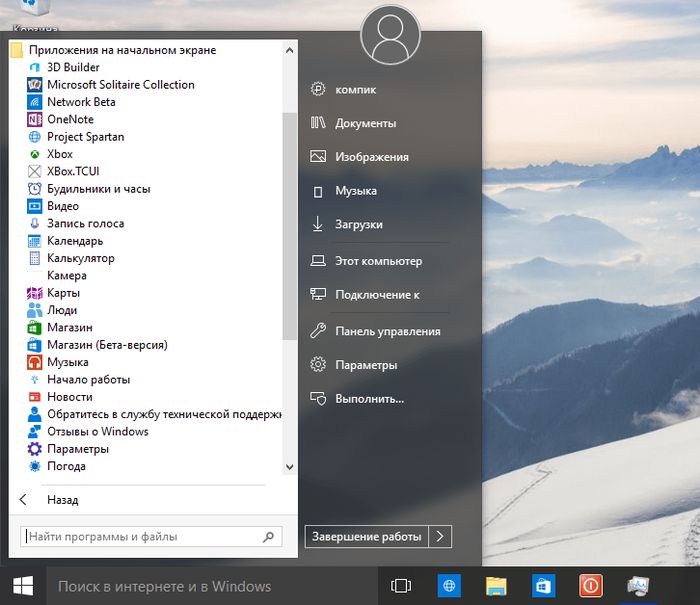Open the OneNote app icon
Screen dimensions: 700x605
tap(35, 119)
